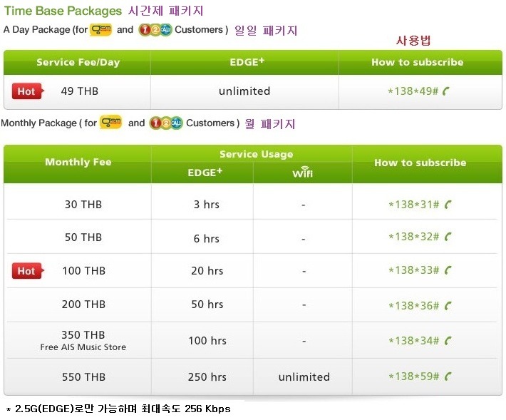This screenshot has height=420, width=506.
Task: Click the Hot badge beside 49 THB
Action: (x=28, y=91)
